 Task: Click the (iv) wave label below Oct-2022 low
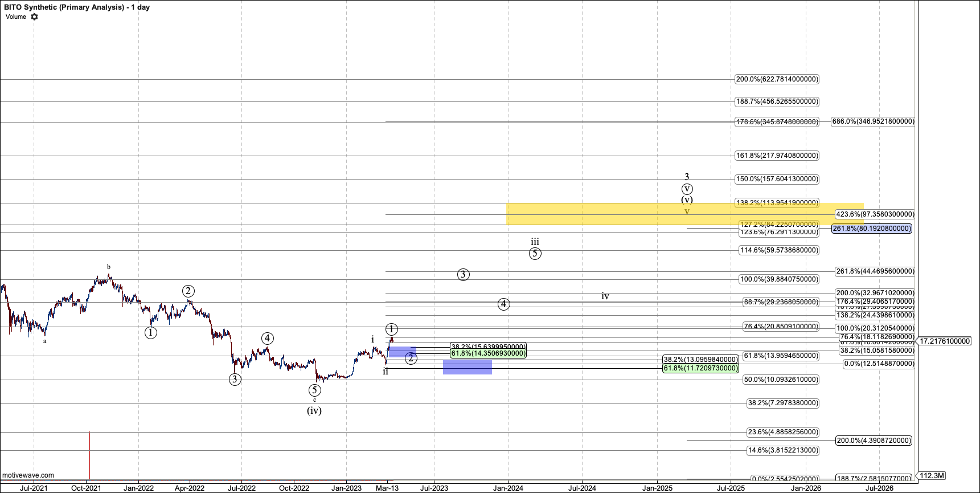point(314,410)
